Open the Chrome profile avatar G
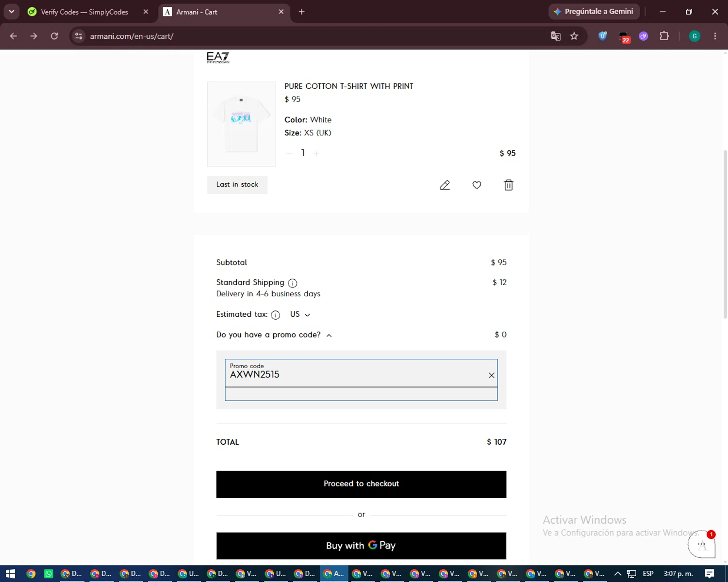The width and height of the screenshot is (728, 582). 695,36
